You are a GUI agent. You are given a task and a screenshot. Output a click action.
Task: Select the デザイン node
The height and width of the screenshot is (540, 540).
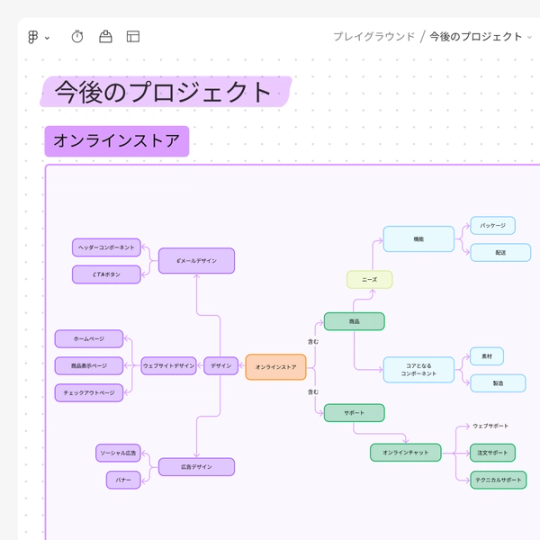tap(221, 366)
